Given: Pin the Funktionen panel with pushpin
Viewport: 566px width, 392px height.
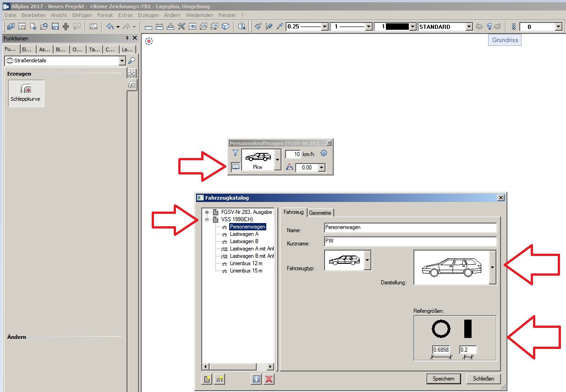Looking at the screenshot, I should click(127, 38).
